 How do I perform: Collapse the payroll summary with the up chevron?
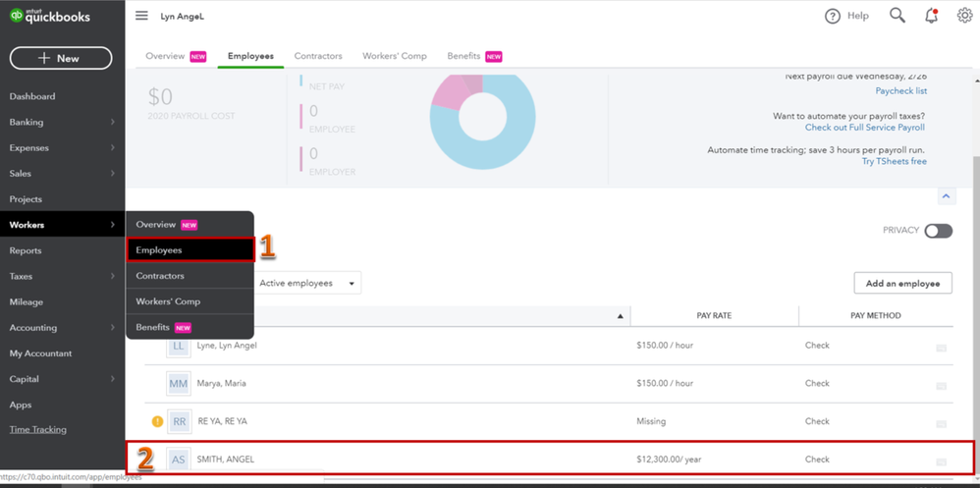pyautogui.click(x=946, y=196)
